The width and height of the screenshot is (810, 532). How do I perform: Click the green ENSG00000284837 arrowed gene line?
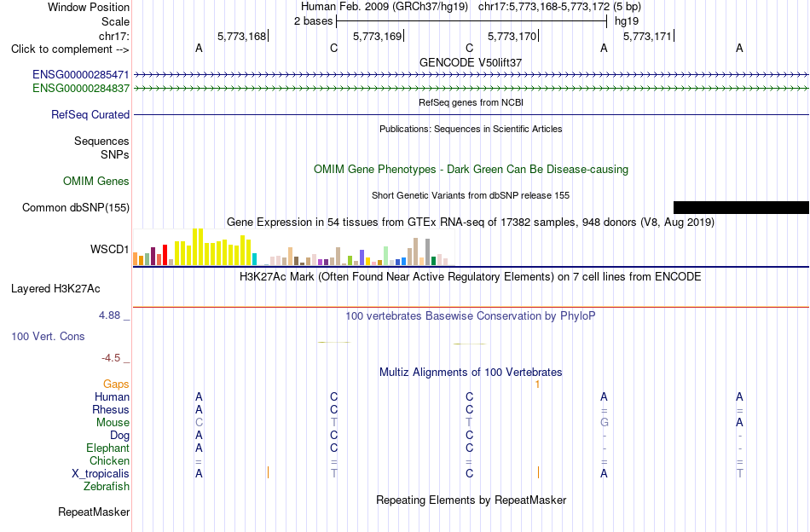point(471,89)
